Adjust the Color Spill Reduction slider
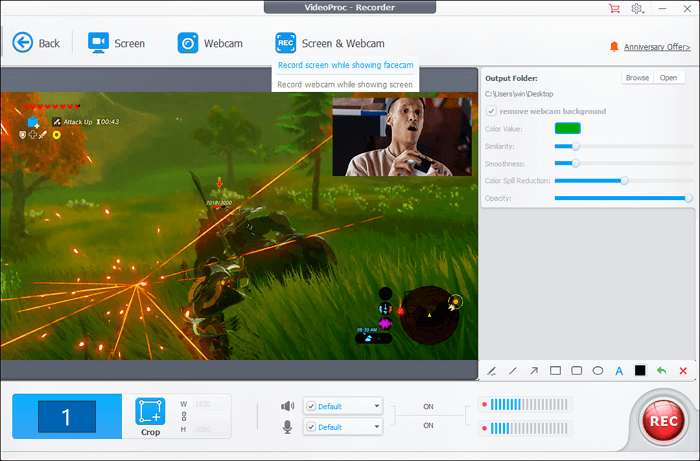The image size is (700, 461). click(x=624, y=180)
